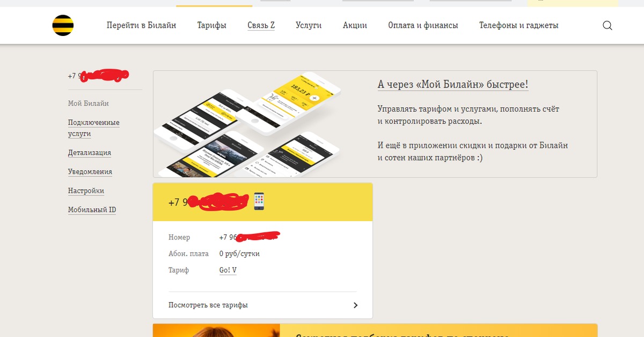Image resolution: width=644 pixels, height=337 pixels.
Task: Go to 'Уведомления' in the sidebar
Action: click(x=90, y=172)
